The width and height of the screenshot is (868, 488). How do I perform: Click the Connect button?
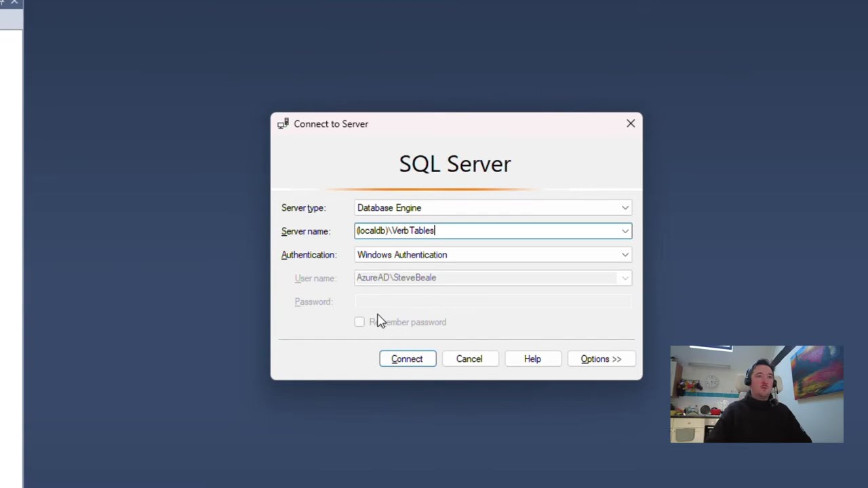coord(408,359)
